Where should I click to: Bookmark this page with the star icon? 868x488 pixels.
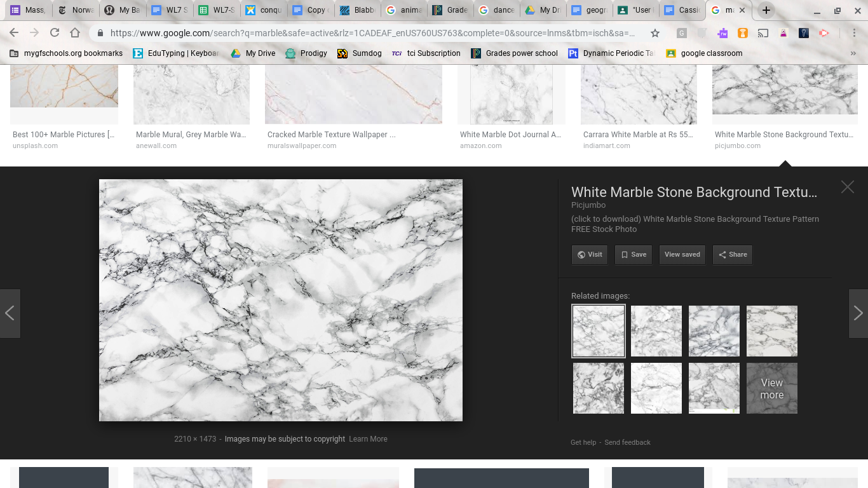pyautogui.click(x=655, y=33)
